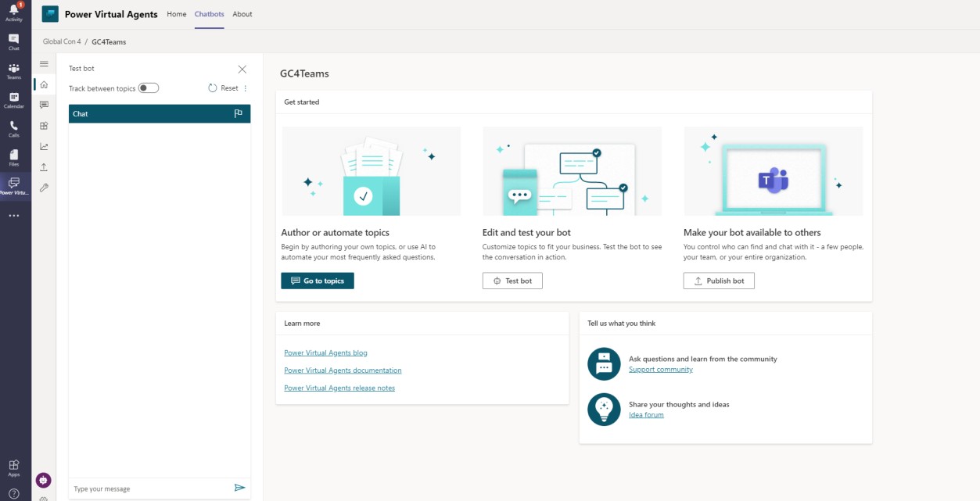Click the Type your message field
980x501 pixels.
click(150, 488)
